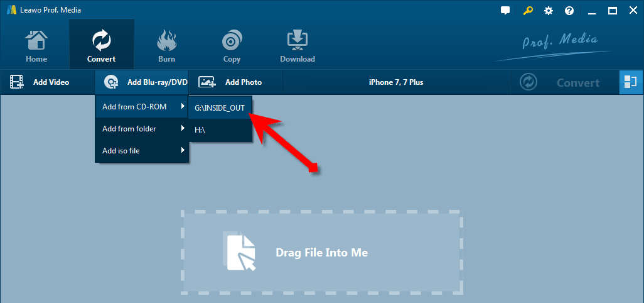Select Add from folder menu entry
Screen dimensions: 644x303
[142, 129]
